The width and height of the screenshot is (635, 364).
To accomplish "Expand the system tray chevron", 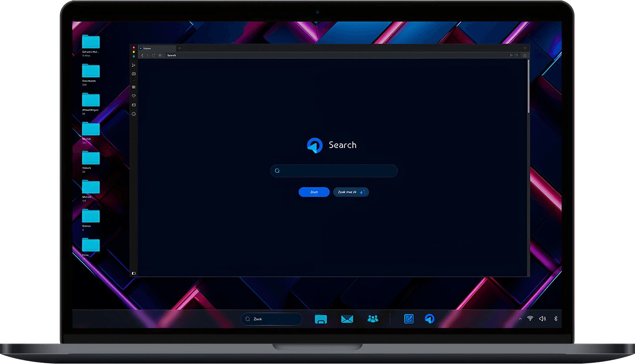I will [x=520, y=319].
